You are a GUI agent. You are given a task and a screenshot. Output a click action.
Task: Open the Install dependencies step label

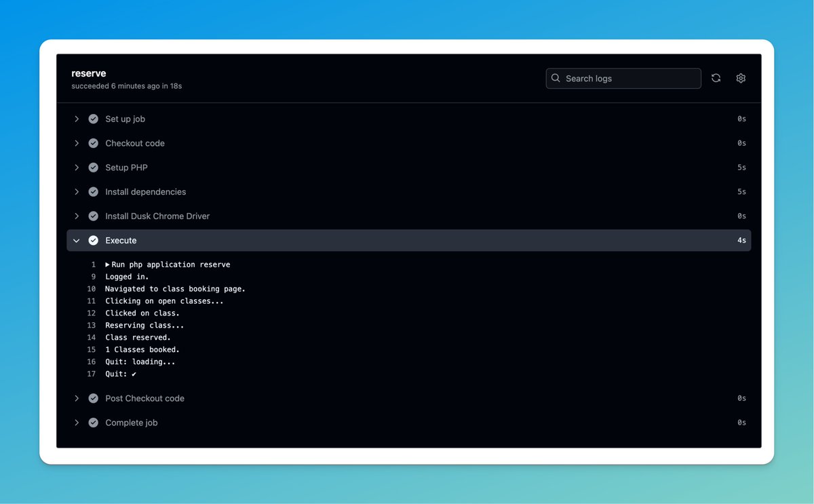coord(146,192)
